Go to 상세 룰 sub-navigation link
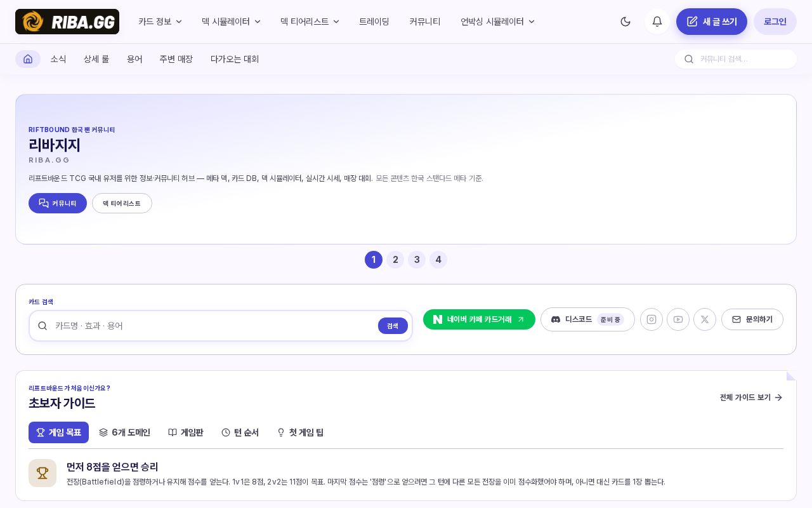 click(x=96, y=59)
